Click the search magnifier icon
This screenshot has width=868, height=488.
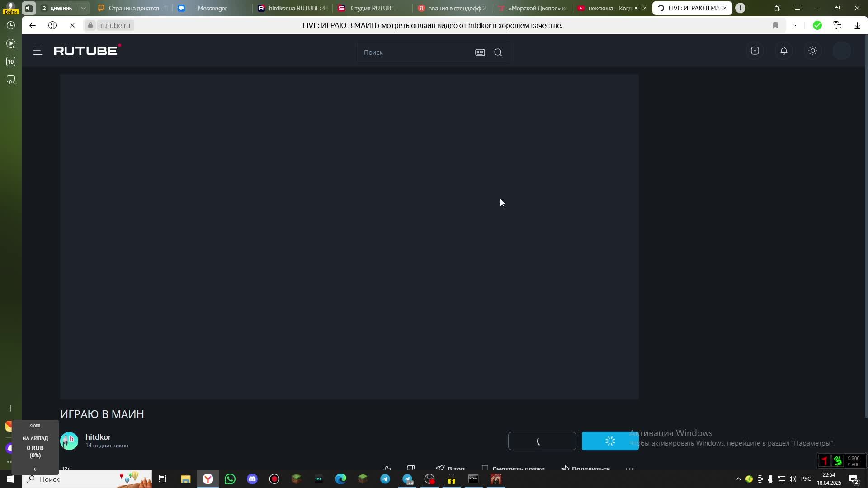pos(498,52)
